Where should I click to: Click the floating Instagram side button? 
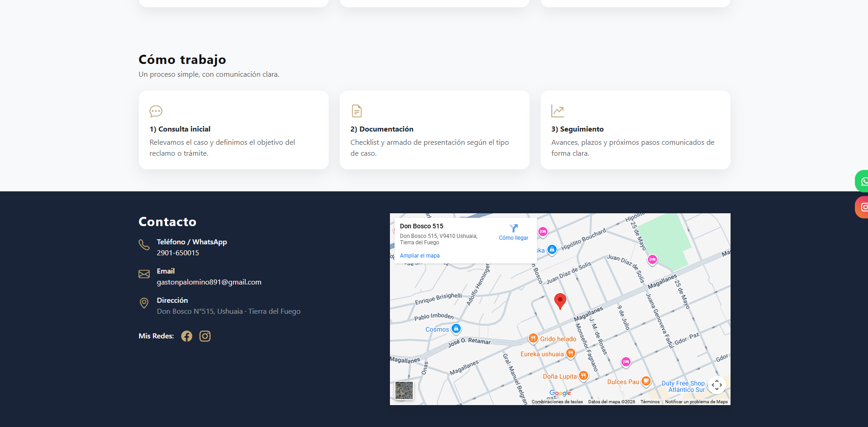tap(862, 207)
